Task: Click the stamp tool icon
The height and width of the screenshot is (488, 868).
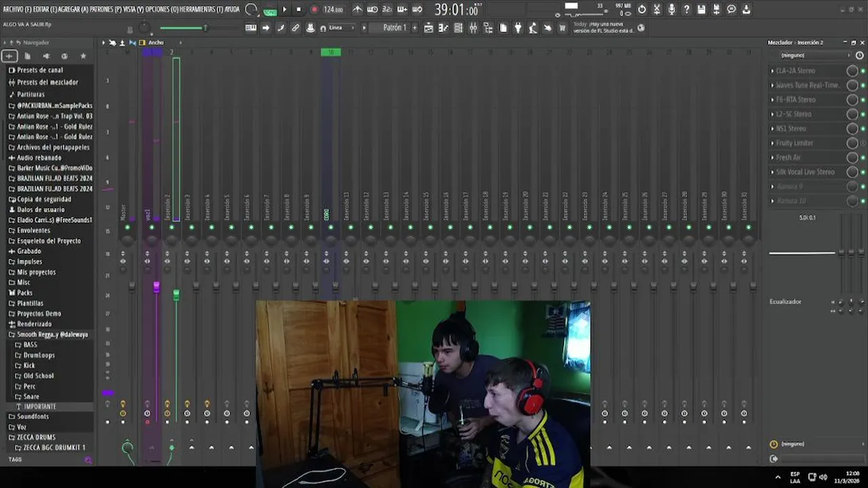Action: click(311, 28)
